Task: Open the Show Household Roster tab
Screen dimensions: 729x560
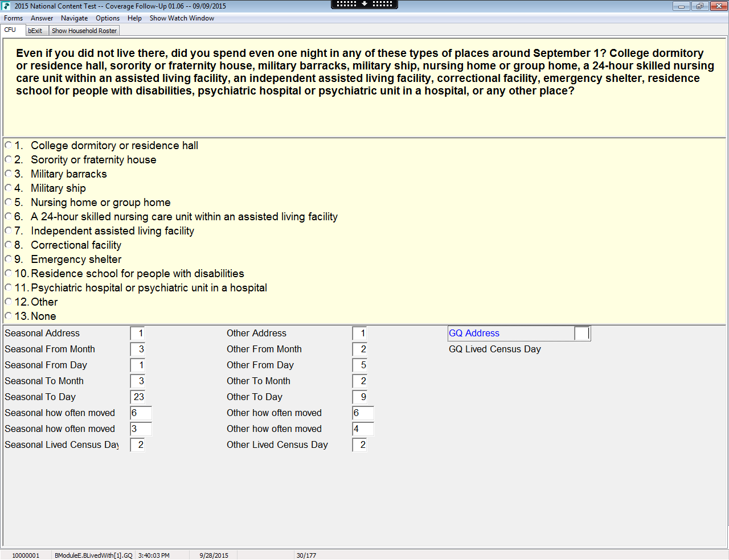Action: click(x=84, y=31)
